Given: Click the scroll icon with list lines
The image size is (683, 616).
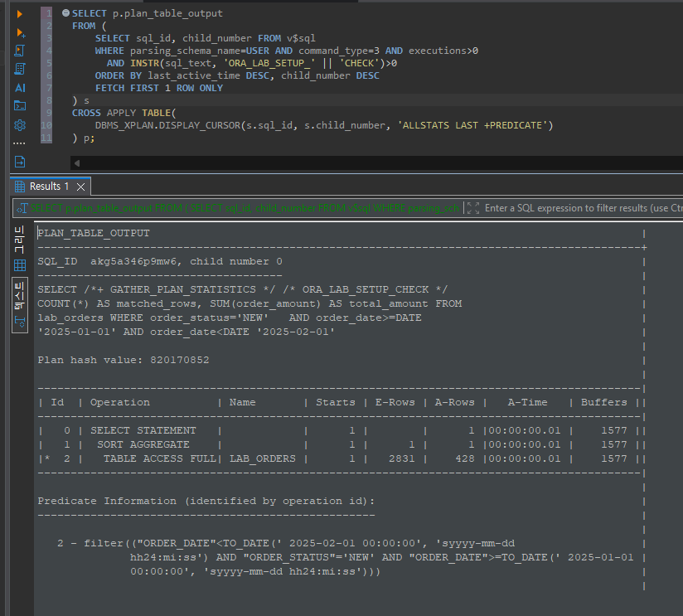Looking at the screenshot, I should (20, 69).
